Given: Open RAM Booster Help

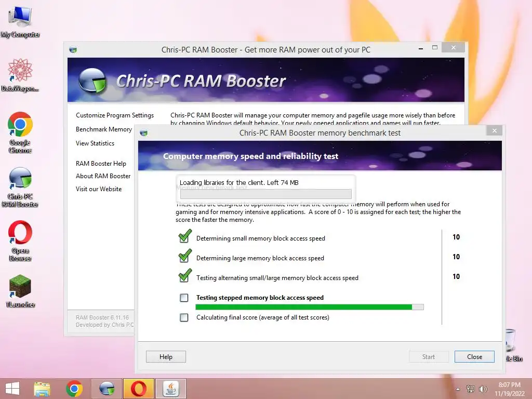Looking at the screenshot, I should click(101, 164).
